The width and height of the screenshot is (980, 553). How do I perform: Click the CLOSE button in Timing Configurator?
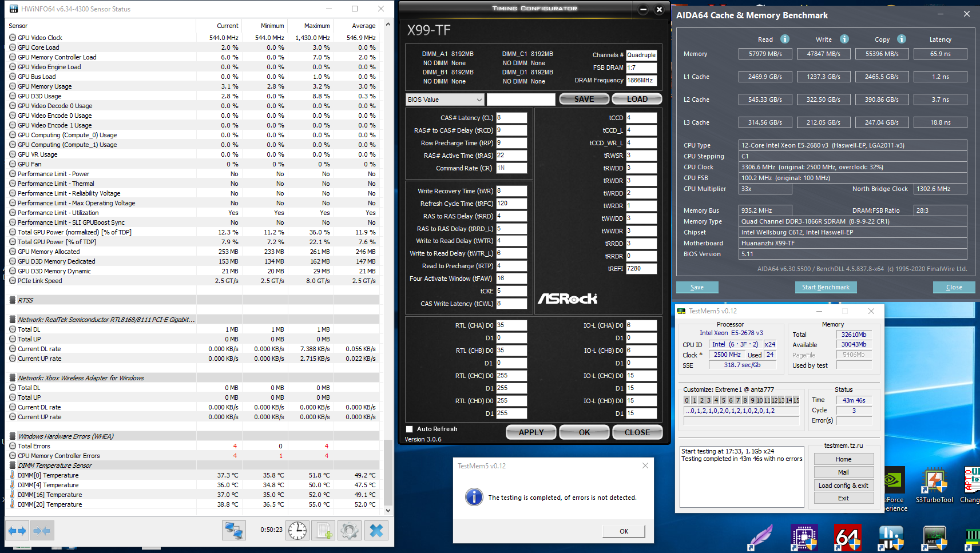(637, 432)
